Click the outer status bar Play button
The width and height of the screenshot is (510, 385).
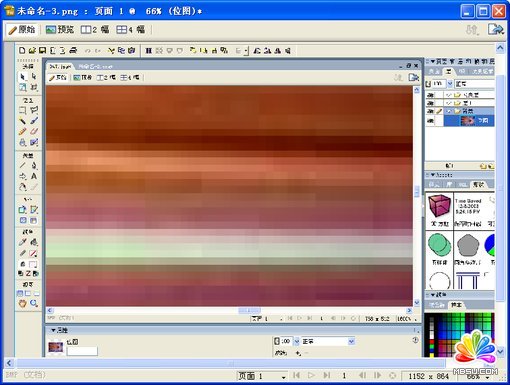[x=311, y=376]
